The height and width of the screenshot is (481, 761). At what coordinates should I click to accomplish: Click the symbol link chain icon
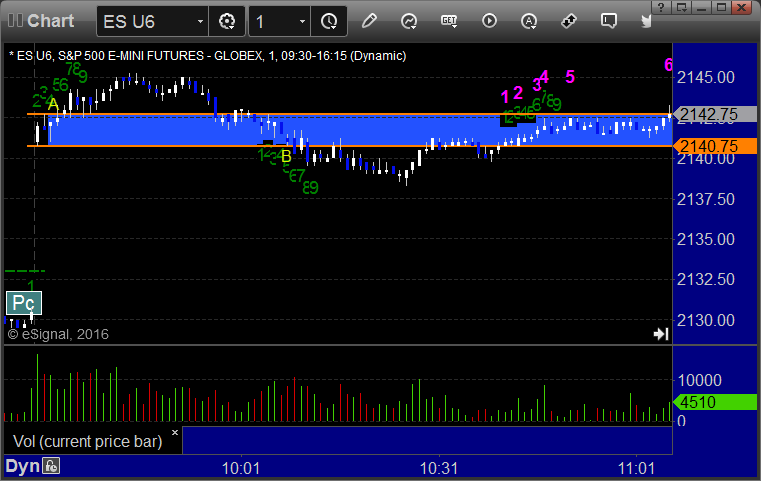click(569, 21)
